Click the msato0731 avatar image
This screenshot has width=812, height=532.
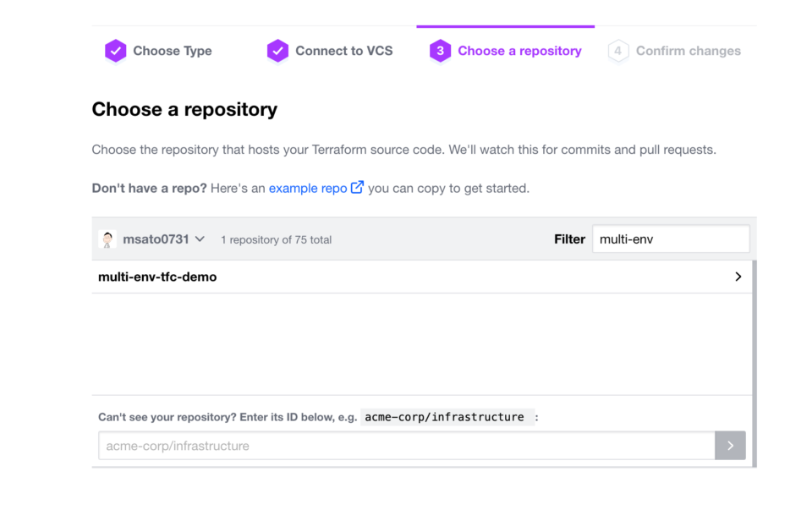(x=107, y=239)
